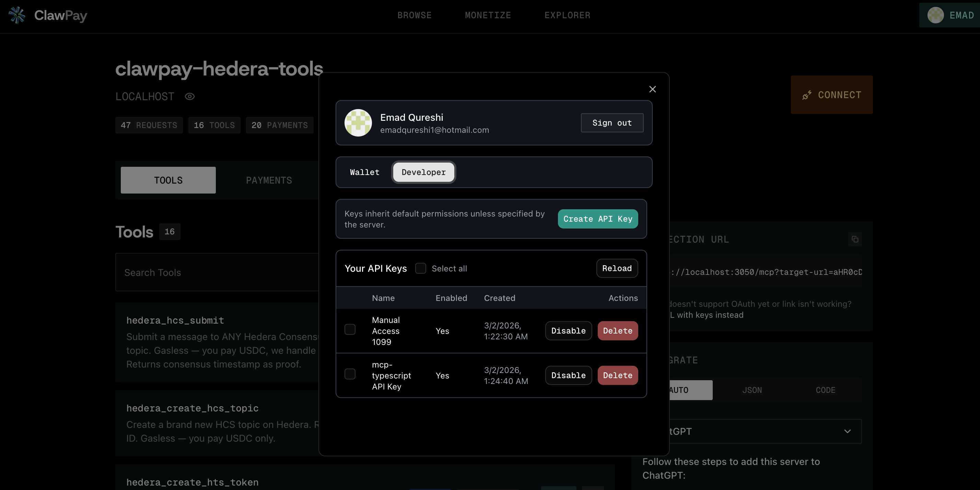This screenshot has height=490, width=980.
Task: Switch to the Wallet tab
Action: (364, 172)
